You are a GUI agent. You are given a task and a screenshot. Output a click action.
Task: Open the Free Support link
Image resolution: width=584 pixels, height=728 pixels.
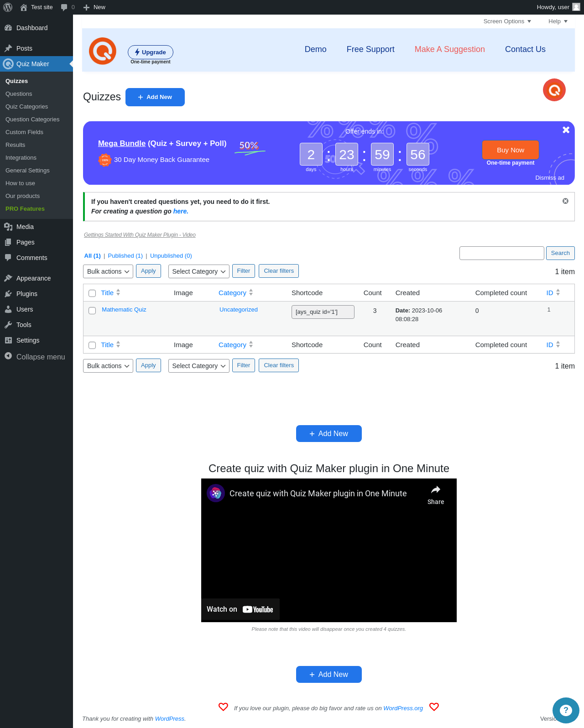[370, 49]
